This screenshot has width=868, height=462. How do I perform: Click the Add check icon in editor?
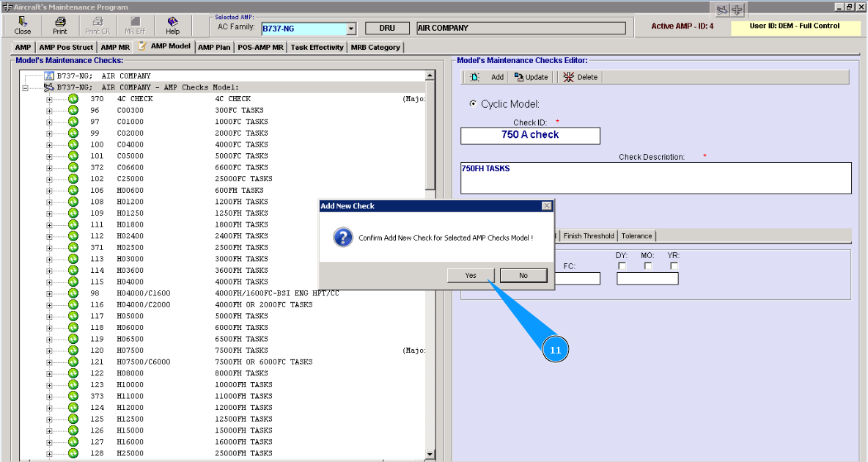(475, 77)
